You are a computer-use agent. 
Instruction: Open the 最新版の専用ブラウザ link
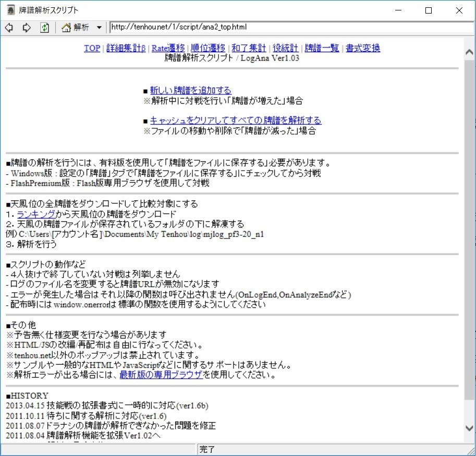click(161, 375)
